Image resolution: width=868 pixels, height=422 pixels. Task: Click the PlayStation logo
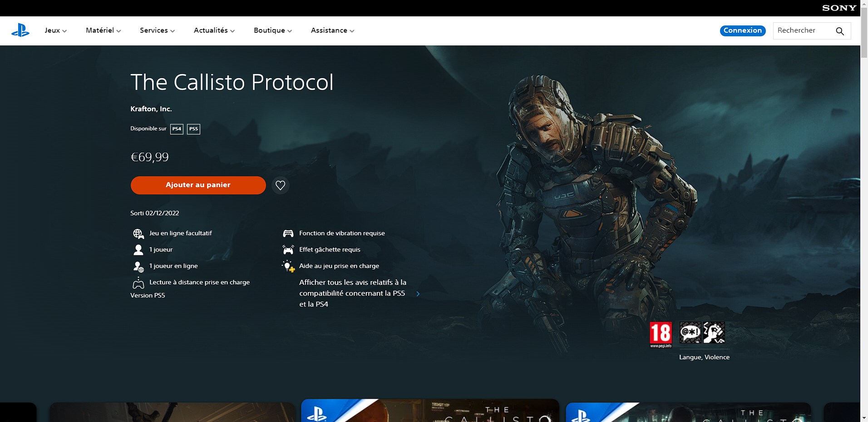[x=20, y=30]
